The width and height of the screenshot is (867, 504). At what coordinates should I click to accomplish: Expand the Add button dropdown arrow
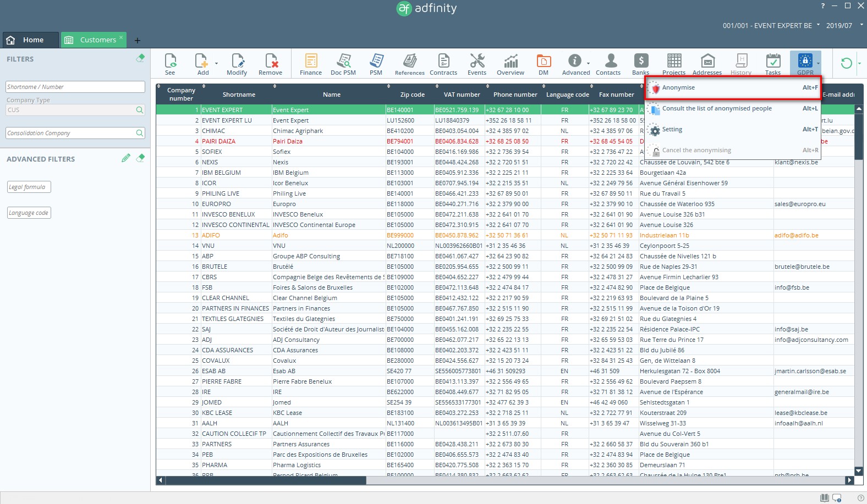point(216,64)
